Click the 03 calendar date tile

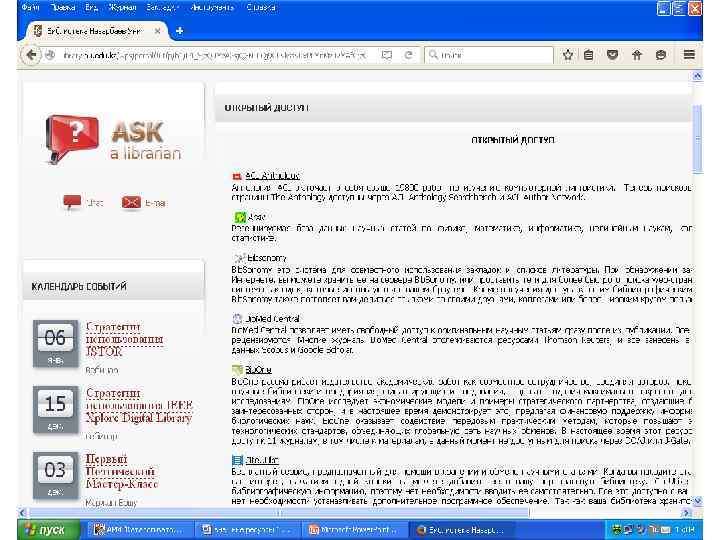[55, 476]
